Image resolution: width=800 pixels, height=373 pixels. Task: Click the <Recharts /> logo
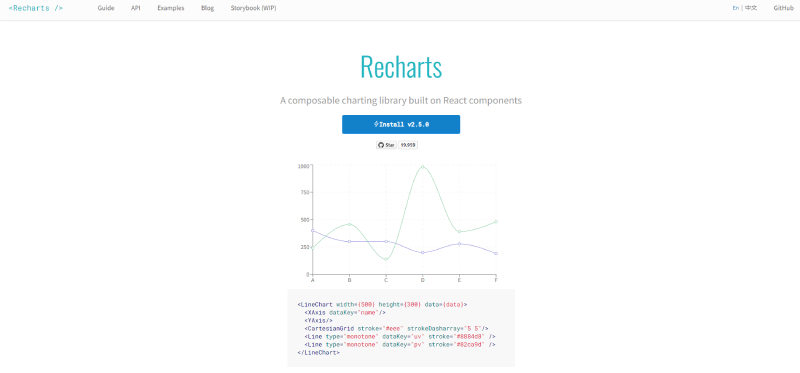point(36,8)
